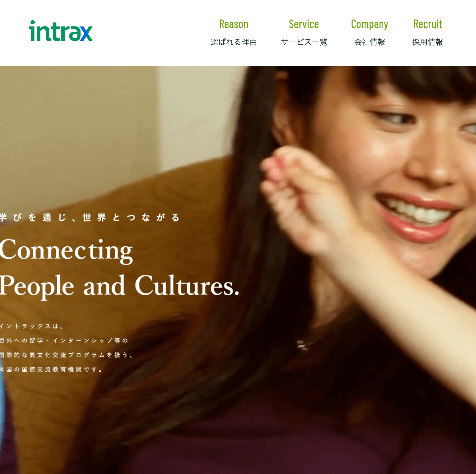The height and width of the screenshot is (474, 476).
Task: Click the 'Connecting' headline text
Action: tap(66, 251)
